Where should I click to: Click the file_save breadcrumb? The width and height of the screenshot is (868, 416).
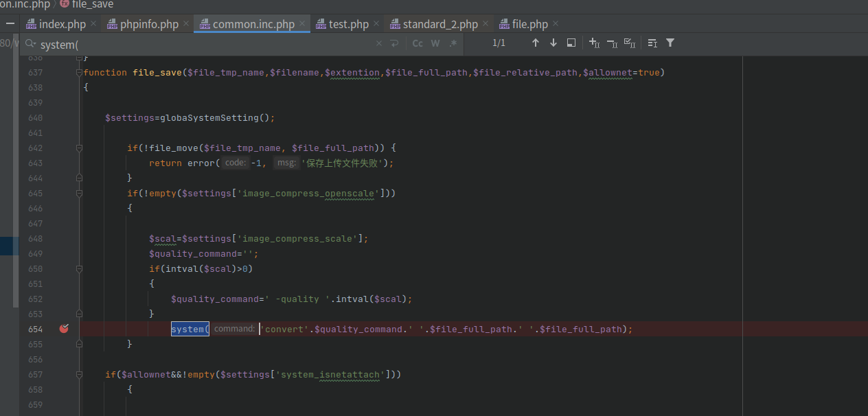click(87, 5)
